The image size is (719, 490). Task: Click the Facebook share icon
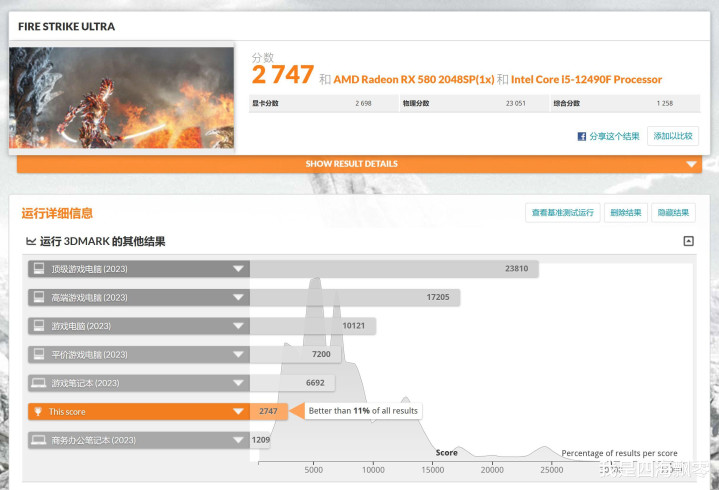[581, 136]
